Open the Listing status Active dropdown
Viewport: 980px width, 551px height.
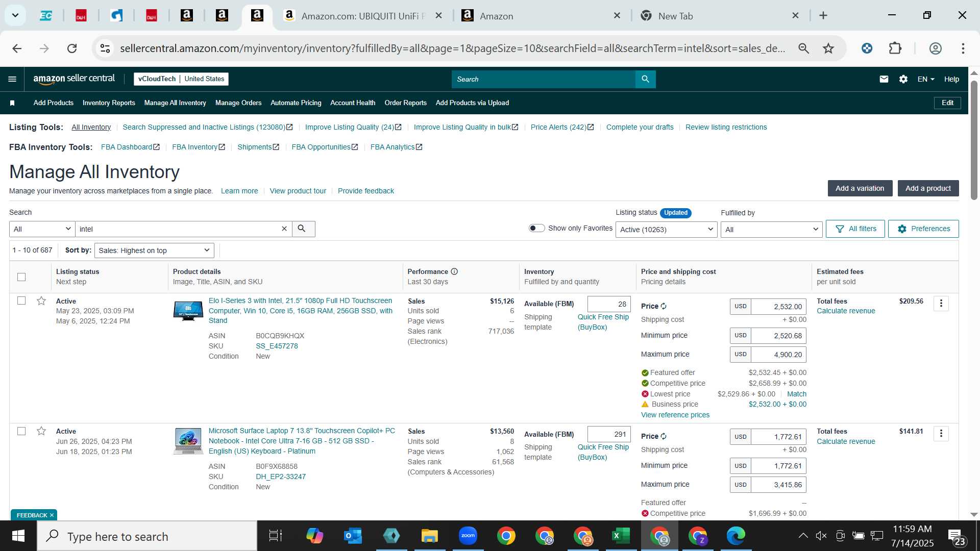point(666,230)
